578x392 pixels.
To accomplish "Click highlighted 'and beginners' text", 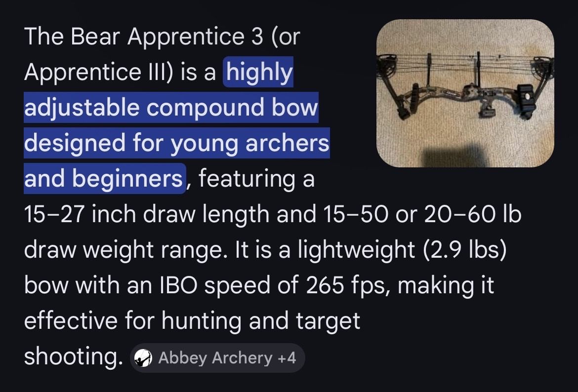I will (104, 178).
